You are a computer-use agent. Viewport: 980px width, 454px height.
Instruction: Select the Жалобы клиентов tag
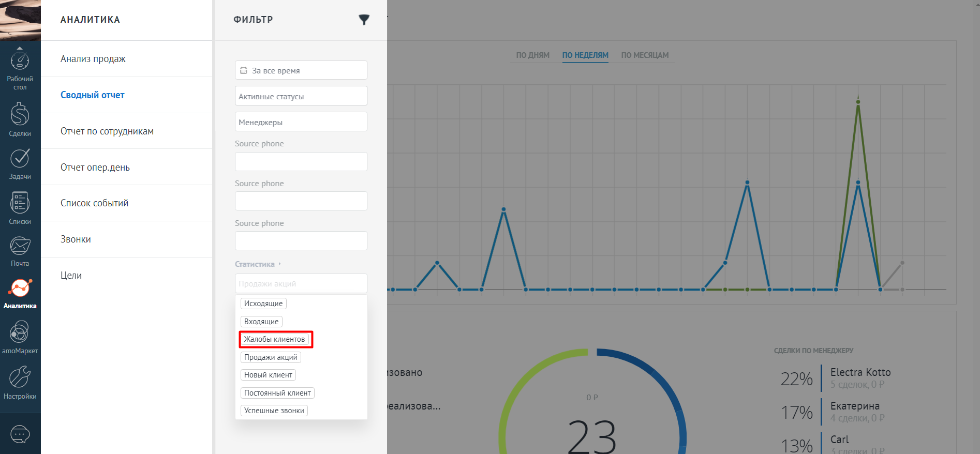click(274, 339)
